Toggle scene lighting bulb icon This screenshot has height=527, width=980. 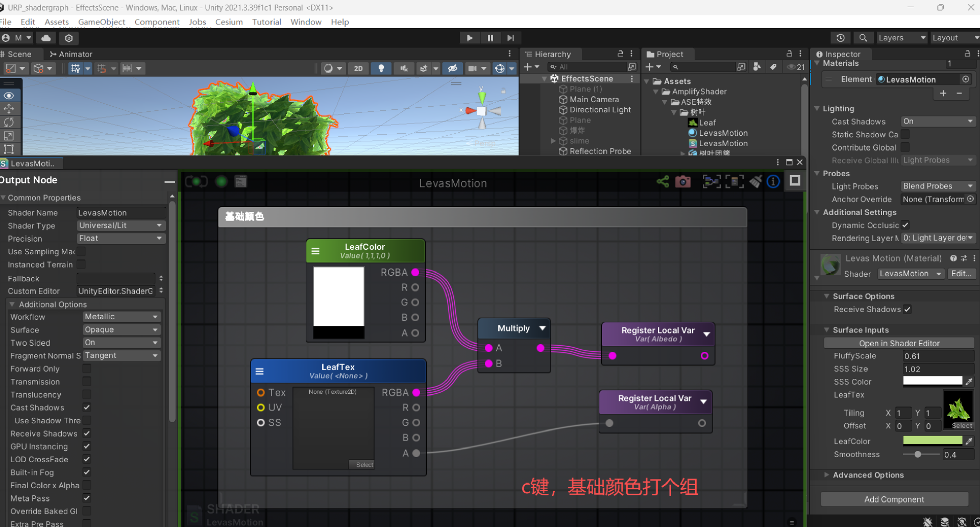(381, 68)
